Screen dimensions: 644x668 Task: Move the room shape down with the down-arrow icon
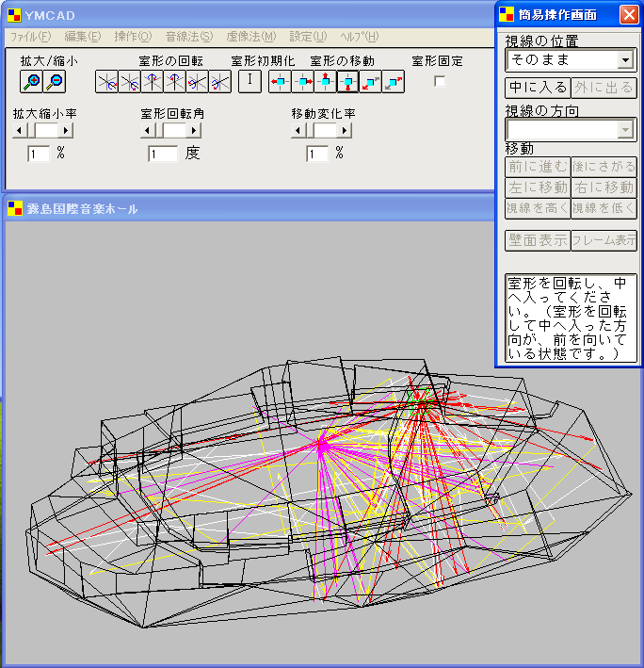(x=348, y=81)
